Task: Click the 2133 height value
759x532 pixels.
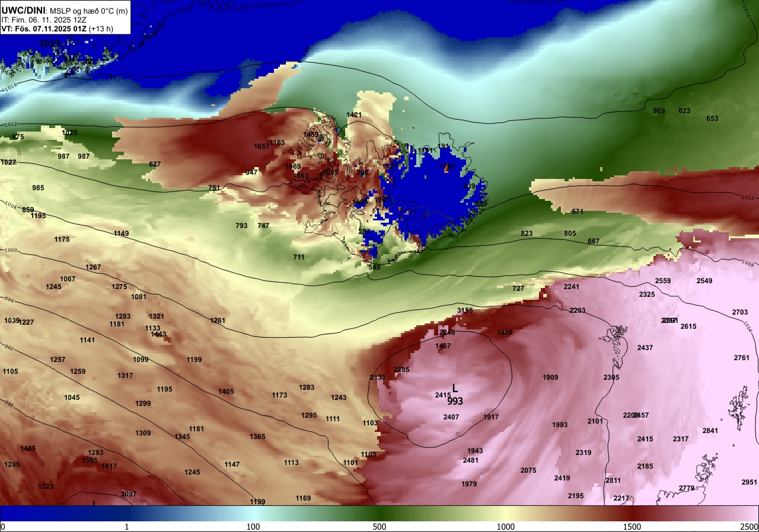Action: 378,377
